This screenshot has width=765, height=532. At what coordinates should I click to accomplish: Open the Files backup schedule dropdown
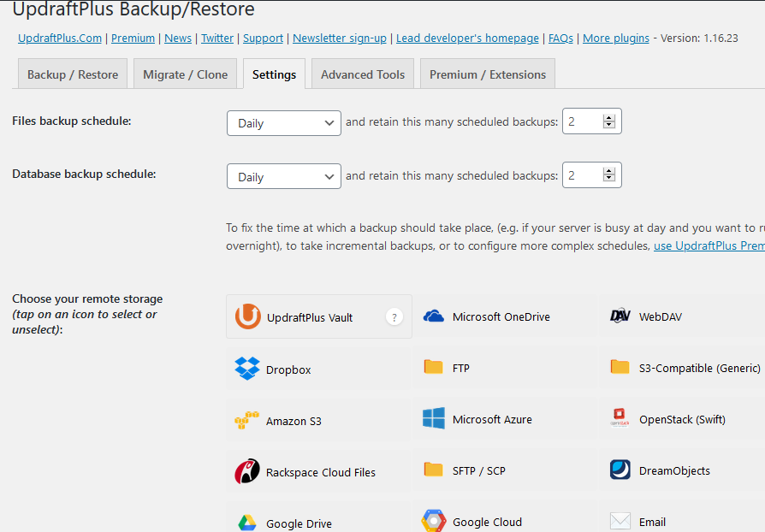[x=284, y=123]
